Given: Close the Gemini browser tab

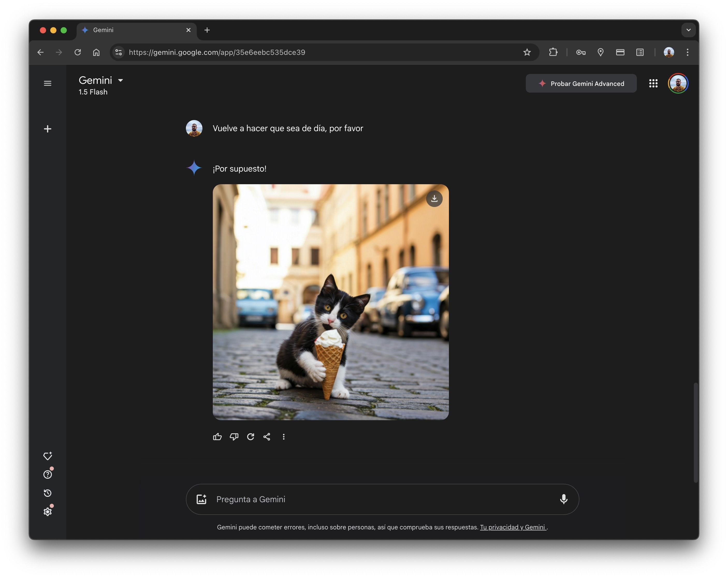Looking at the screenshot, I should click(188, 30).
